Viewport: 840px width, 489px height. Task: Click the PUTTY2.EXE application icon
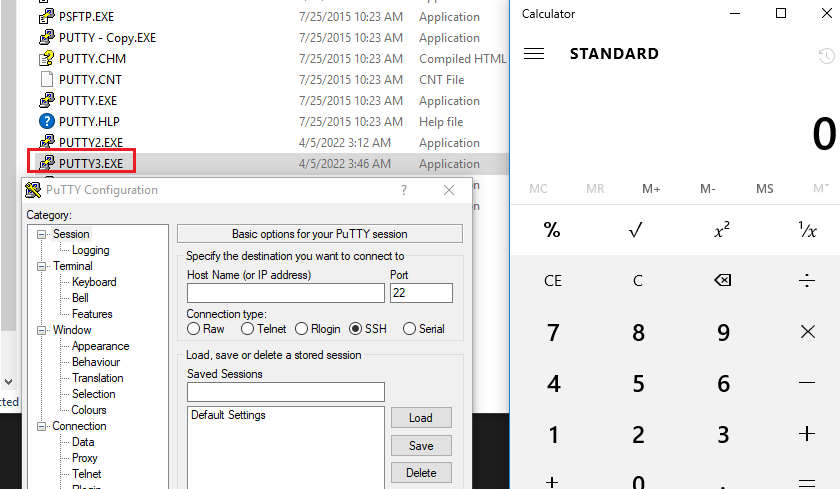47,142
